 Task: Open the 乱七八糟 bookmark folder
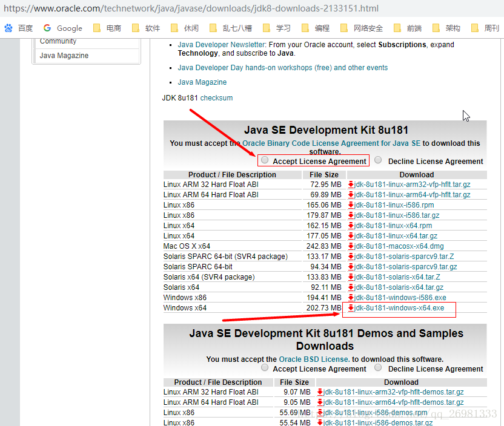230,28
